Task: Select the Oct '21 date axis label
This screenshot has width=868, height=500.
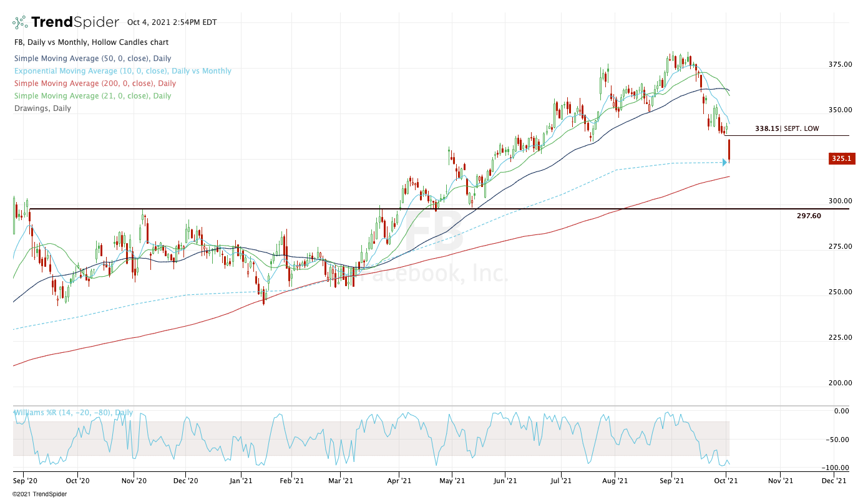Action: 725,481
